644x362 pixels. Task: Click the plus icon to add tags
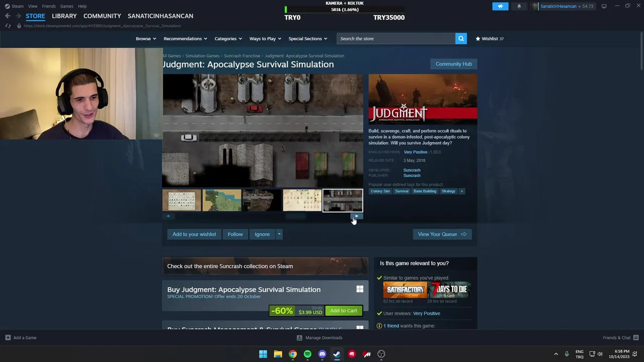click(461, 191)
